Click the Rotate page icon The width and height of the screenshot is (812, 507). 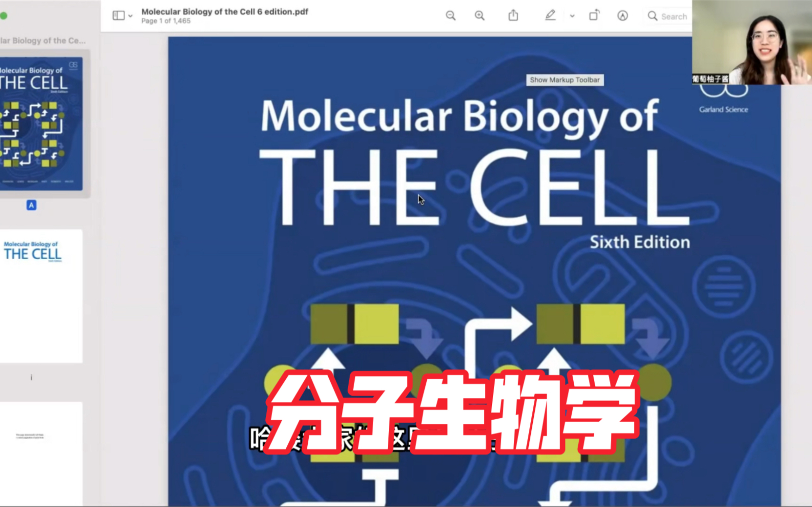coord(594,15)
